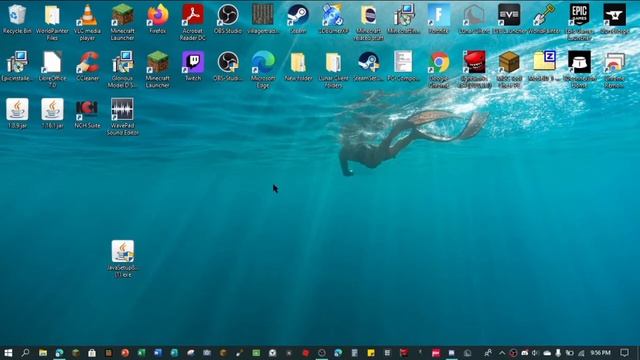Open the Twitch app shortcut
The image size is (640, 360).
coord(193,67)
